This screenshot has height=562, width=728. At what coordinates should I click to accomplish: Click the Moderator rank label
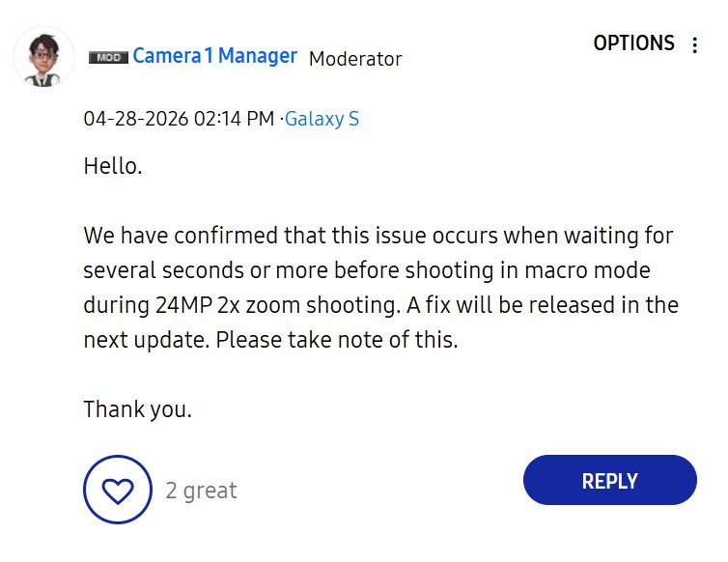(354, 59)
